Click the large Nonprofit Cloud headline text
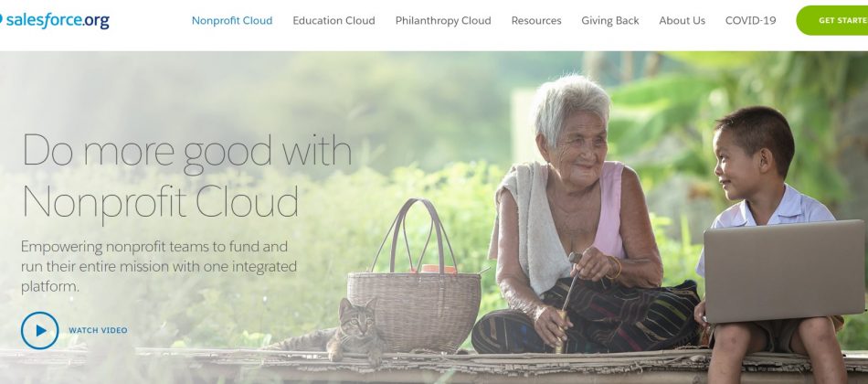Image resolution: width=868 pixels, height=384 pixels. pyautogui.click(x=161, y=203)
